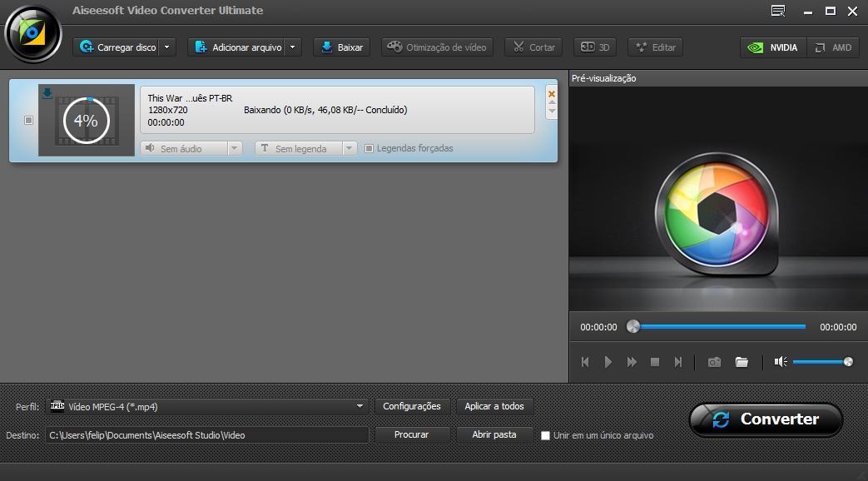Enable Unir em um único arquivo

(x=545, y=435)
